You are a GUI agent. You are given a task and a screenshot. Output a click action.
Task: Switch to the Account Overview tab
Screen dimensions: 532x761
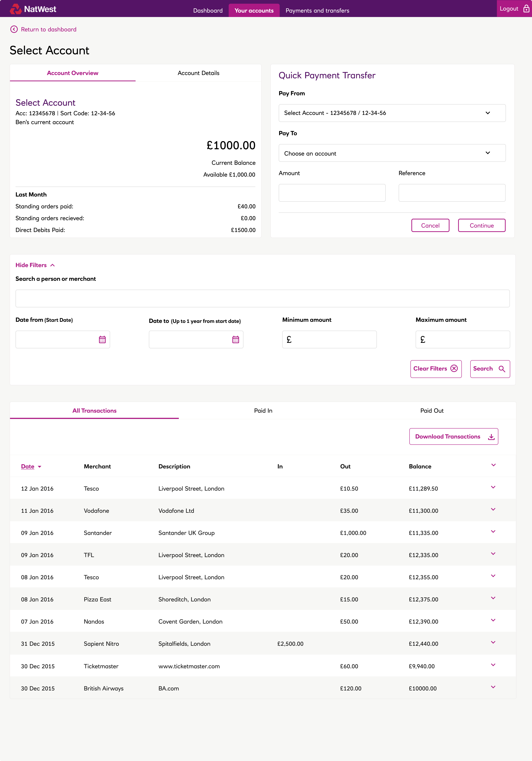point(73,73)
